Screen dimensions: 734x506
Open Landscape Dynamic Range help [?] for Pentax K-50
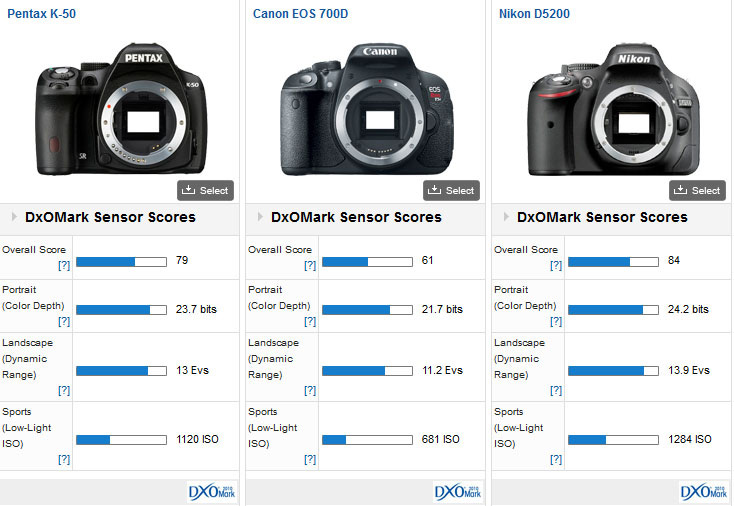click(x=64, y=390)
